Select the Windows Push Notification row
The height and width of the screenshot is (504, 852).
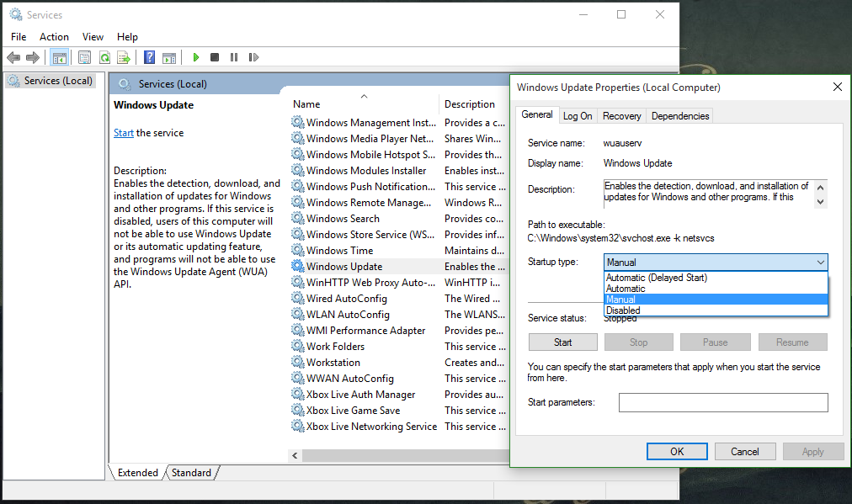399,186
